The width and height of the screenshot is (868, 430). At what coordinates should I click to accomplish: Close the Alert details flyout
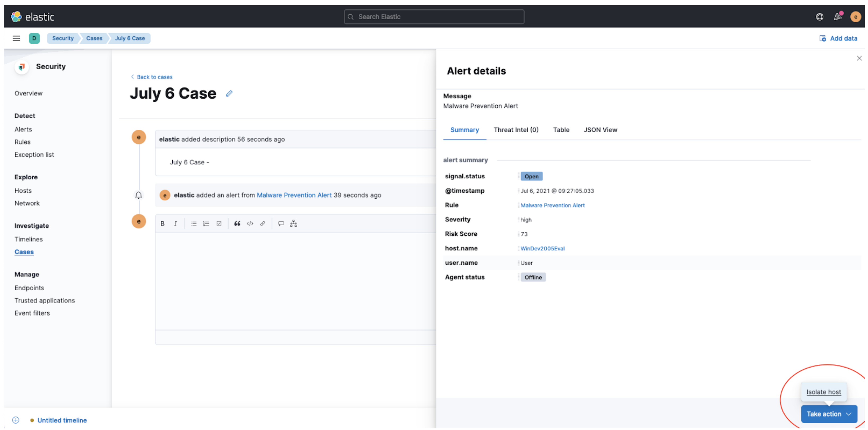coord(859,58)
